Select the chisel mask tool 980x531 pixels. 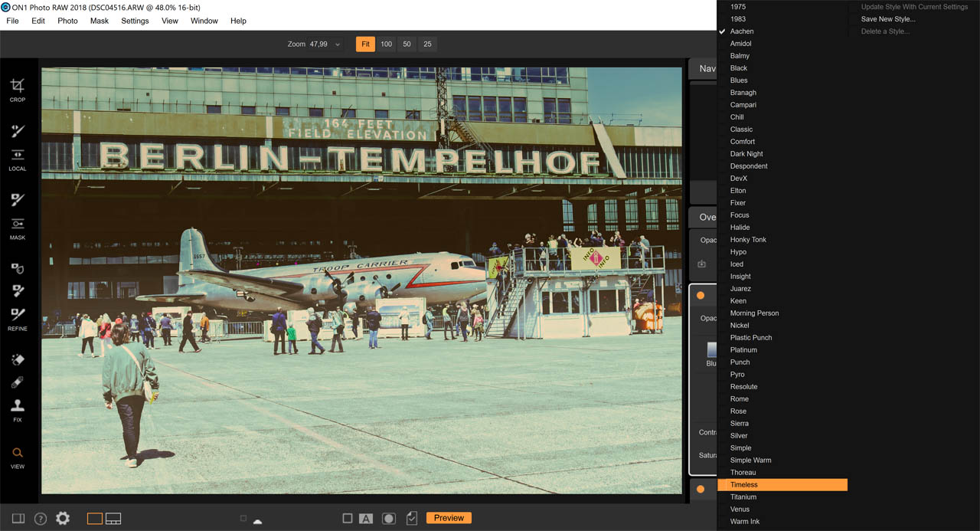point(18,291)
